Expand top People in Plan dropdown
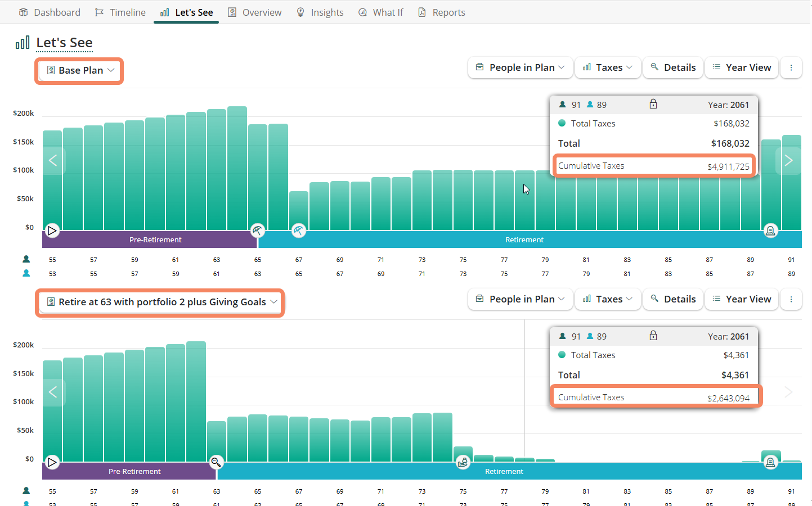 tap(521, 67)
